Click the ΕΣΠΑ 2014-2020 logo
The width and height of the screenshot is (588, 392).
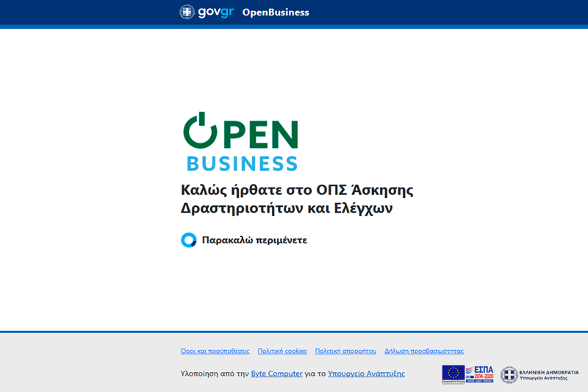480,374
